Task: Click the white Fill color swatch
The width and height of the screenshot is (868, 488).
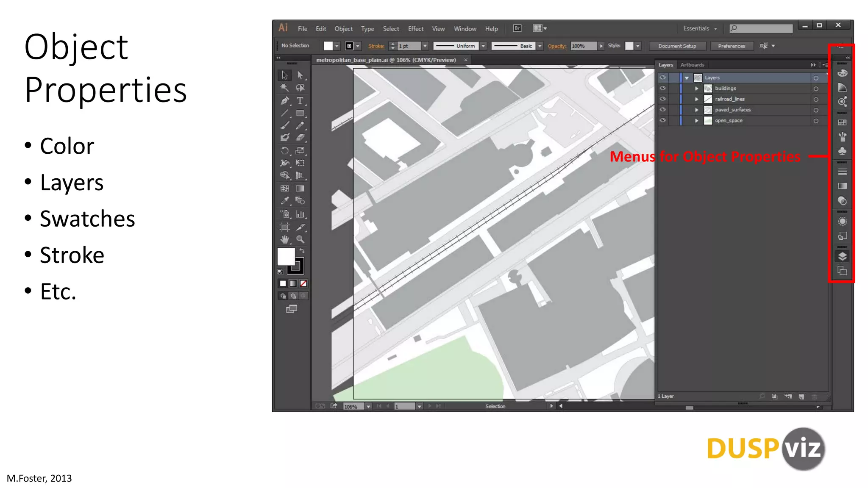Action: 286,256
